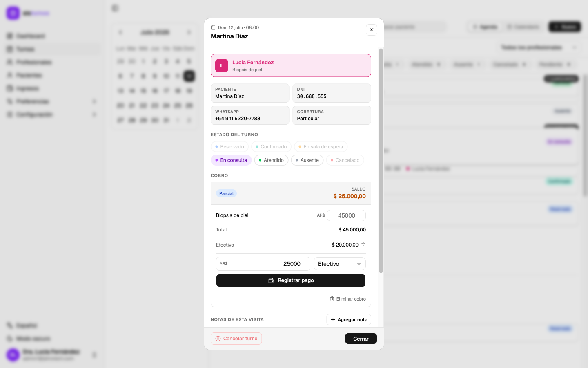Expand the payment method chevron arrow
This screenshot has height=368, width=588.
click(359, 264)
